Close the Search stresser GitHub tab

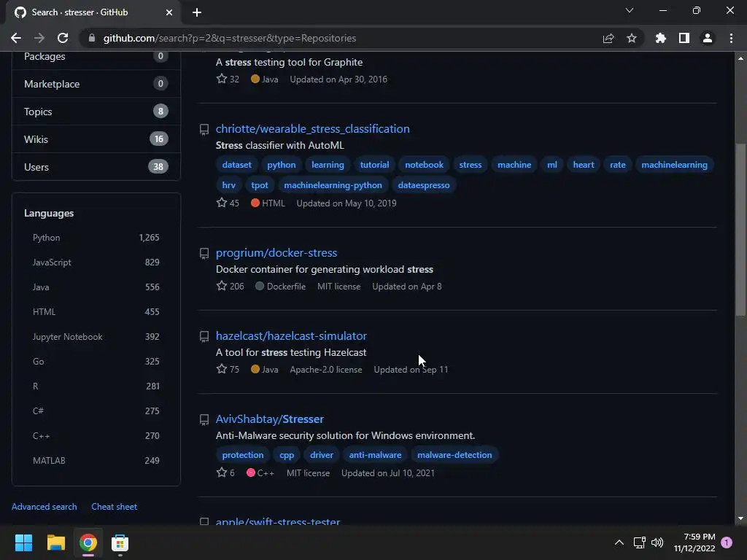(169, 12)
